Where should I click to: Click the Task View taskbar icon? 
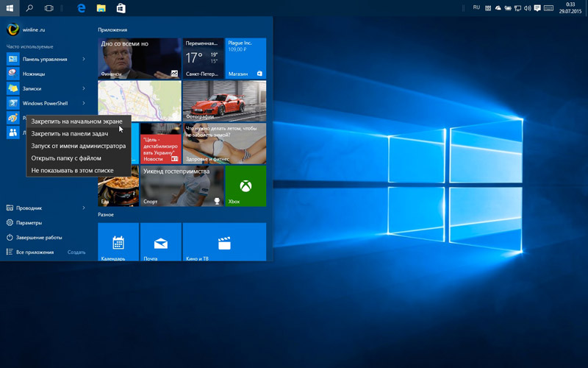pos(49,8)
